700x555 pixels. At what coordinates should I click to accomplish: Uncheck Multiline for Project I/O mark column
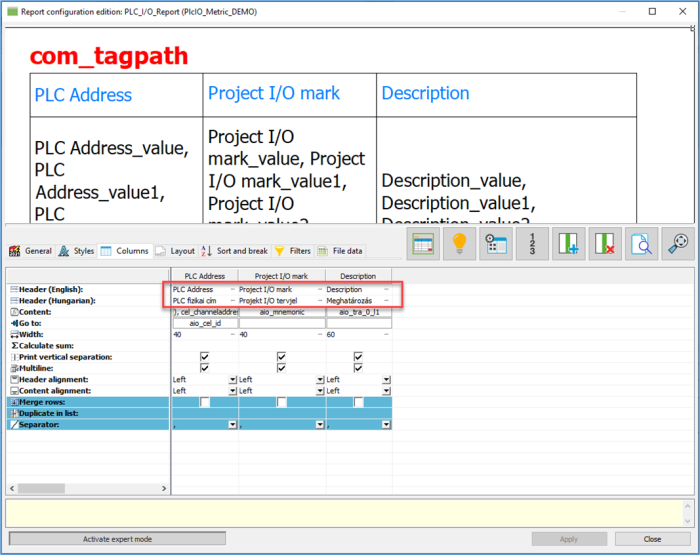[281, 368]
